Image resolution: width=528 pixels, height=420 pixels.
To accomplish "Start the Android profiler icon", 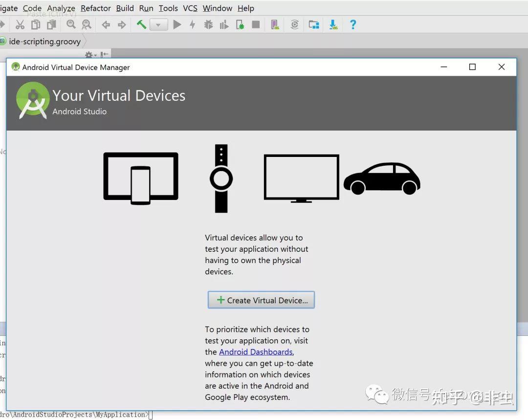I will 224,24.
